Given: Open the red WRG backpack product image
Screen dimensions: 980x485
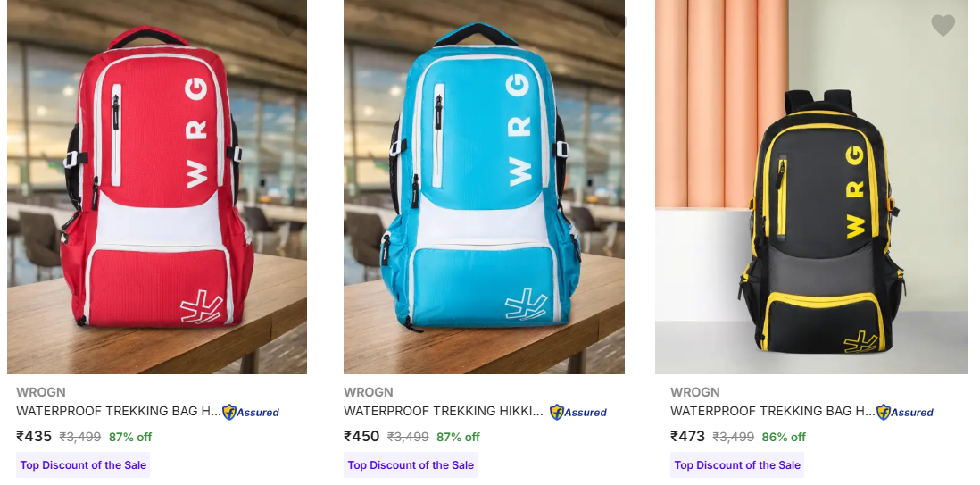Looking at the screenshot, I should coord(157,187).
